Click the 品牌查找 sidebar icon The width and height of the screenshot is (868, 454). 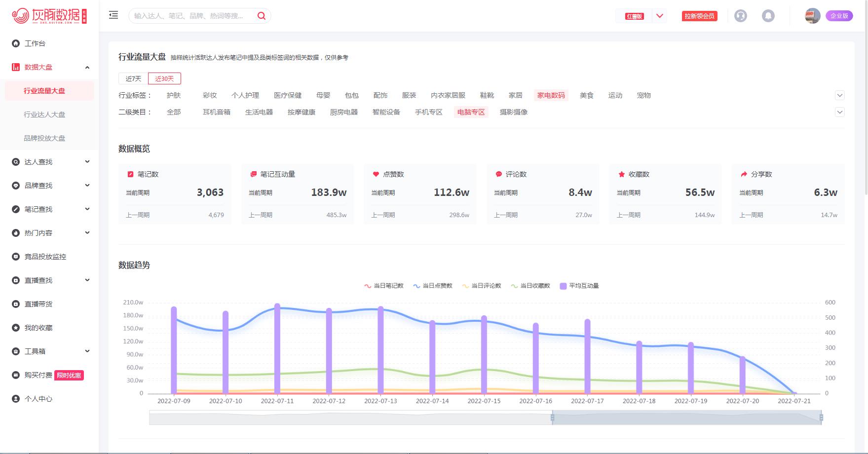click(16, 186)
